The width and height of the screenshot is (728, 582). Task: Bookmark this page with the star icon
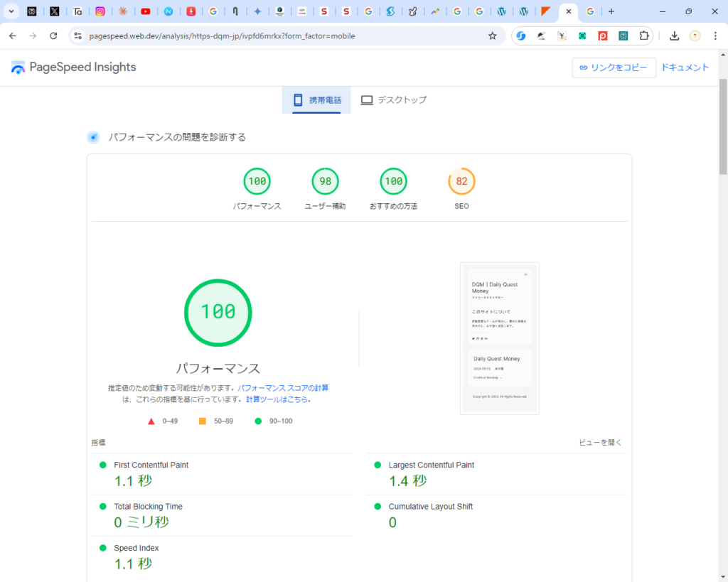click(492, 36)
